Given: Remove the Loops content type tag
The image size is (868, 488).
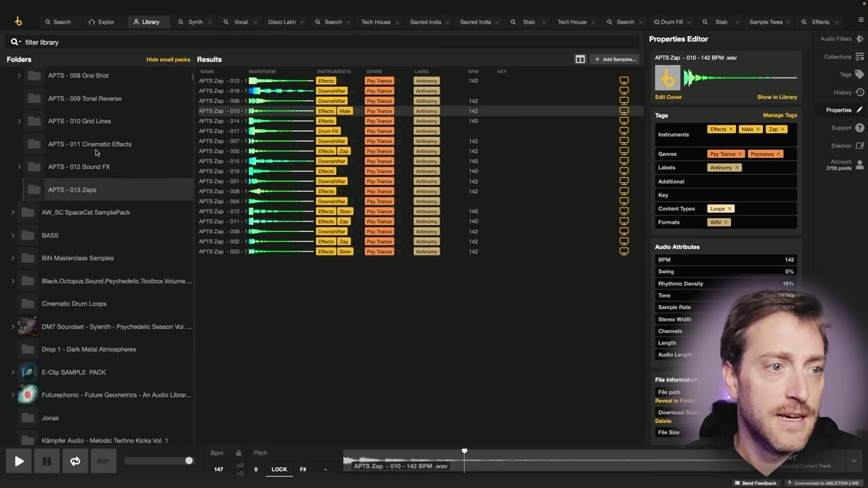Looking at the screenshot, I should click(x=729, y=209).
